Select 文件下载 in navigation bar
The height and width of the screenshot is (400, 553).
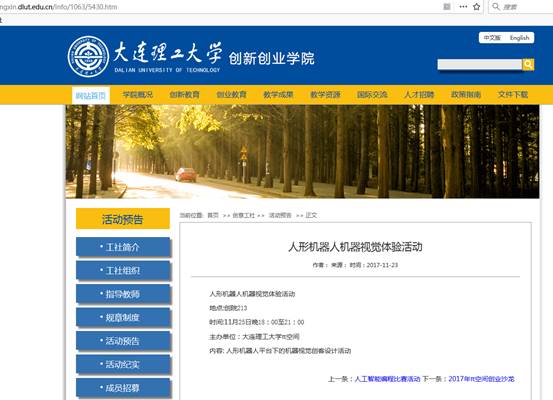513,95
